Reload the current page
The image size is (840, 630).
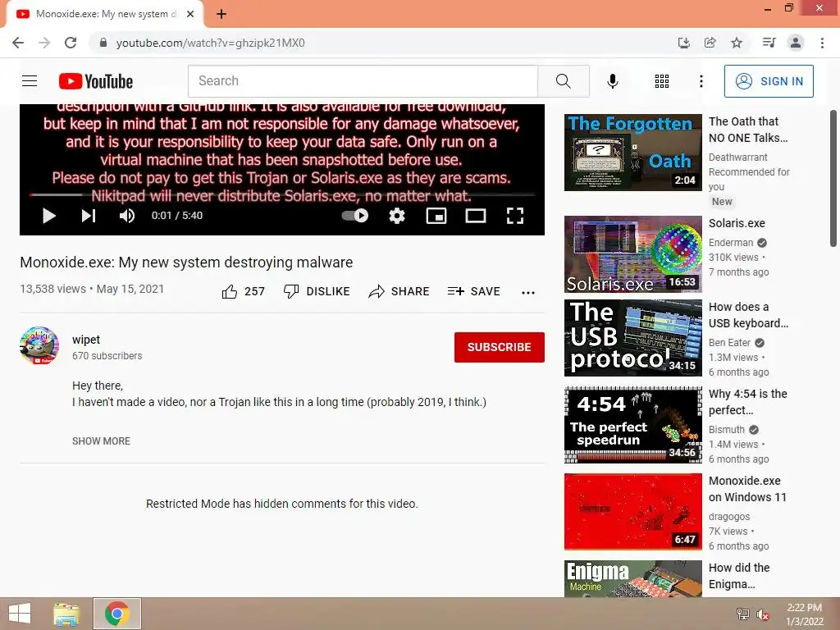(71, 43)
